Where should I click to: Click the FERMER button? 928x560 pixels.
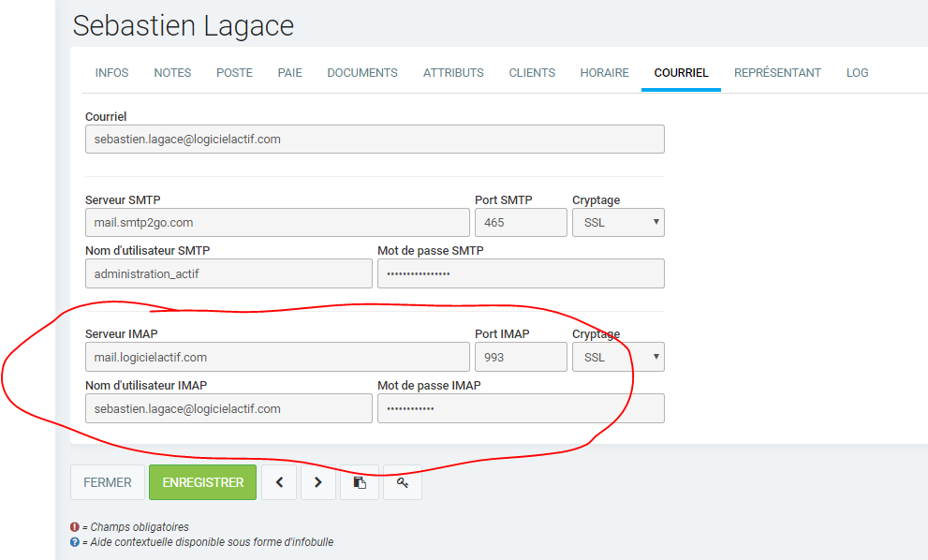pos(108,482)
